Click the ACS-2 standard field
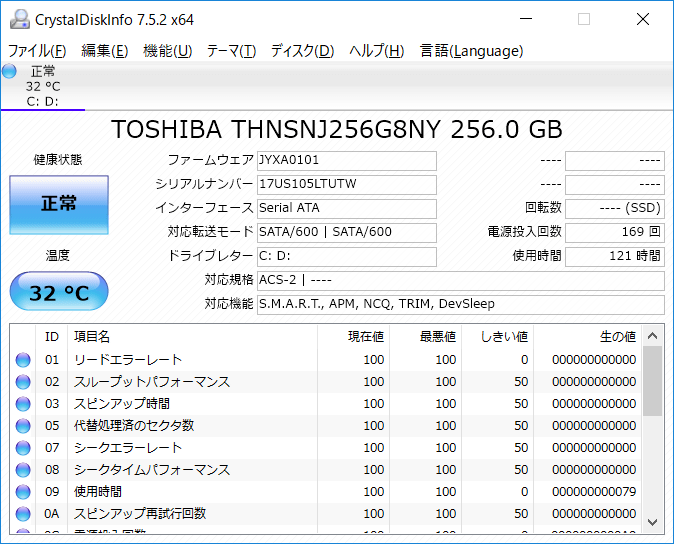Screen dimensions: 674x544 (x=461, y=281)
